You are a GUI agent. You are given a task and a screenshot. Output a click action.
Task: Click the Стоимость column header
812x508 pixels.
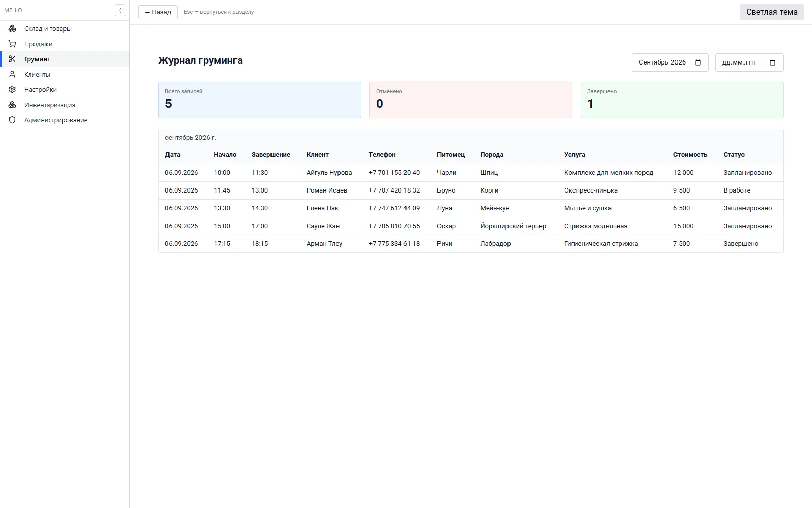[690, 155]
